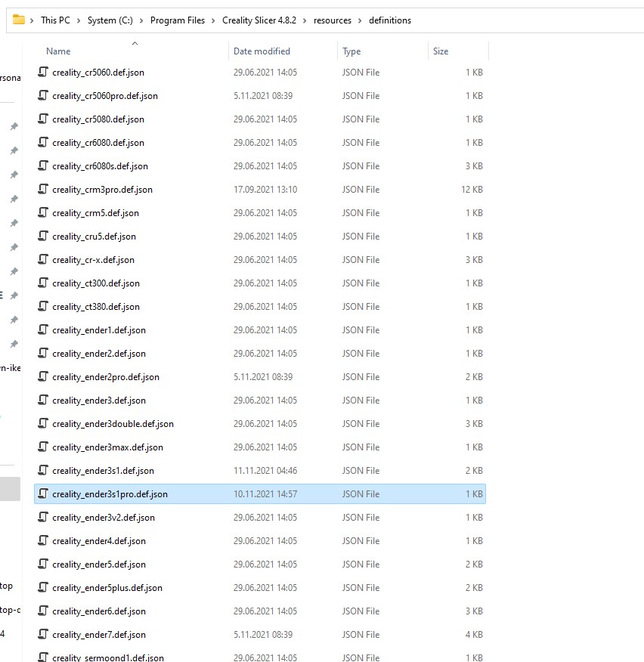The height and width of the screenshot is (662, 644).
Task: Click JSON File type of creality_cr-x.def.json
Action: 361,260
